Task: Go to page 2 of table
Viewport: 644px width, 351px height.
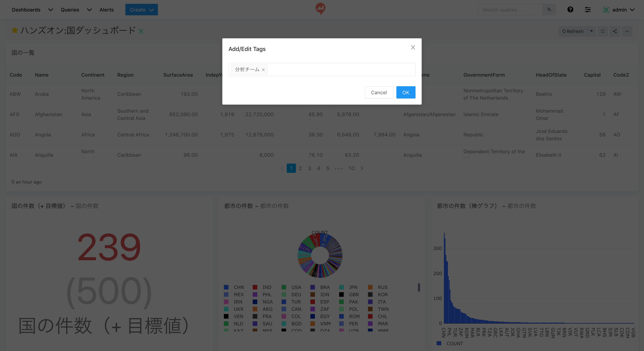Action: point(300,168)
